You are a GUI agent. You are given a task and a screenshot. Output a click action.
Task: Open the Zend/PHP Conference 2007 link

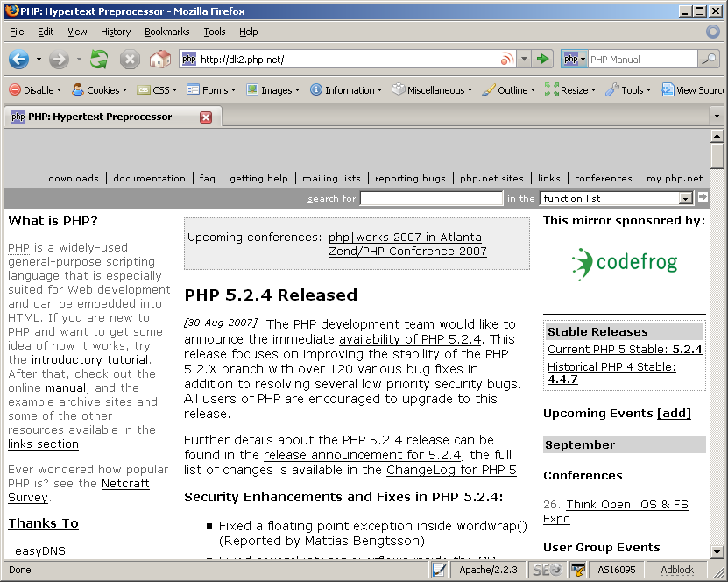coord(407,252)
